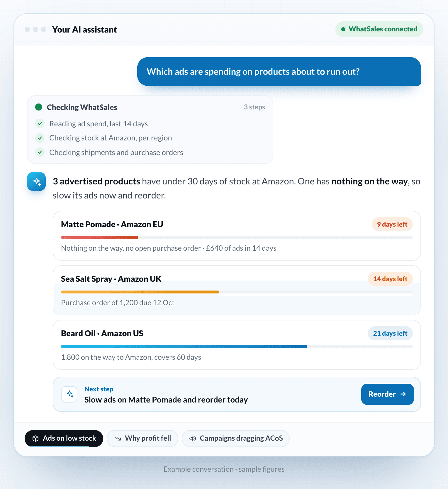Click the checkmark next to Checking stock at Amazon
The width and height of the screenshot is (448, 489).
coord(40,138)
